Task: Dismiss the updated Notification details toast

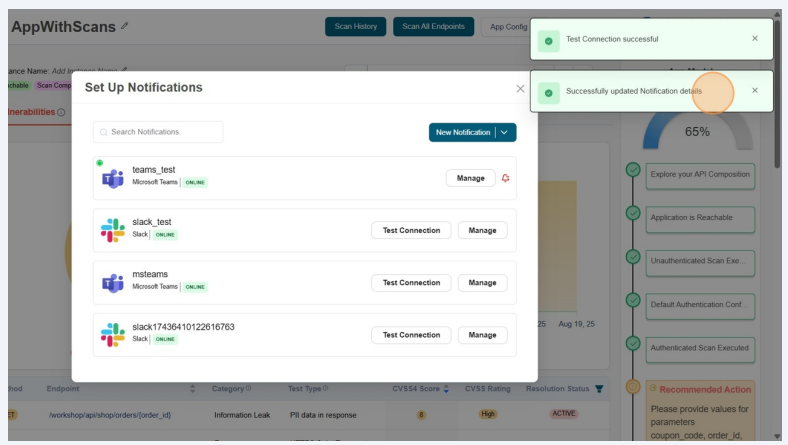Action: click(x=755, y=91)
